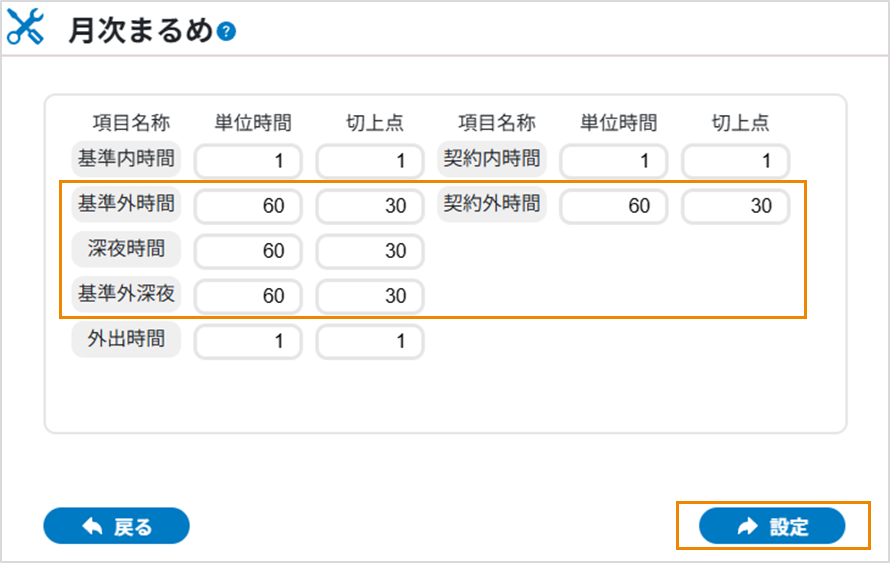Viewport: 890px width, 563px height.
Task: Click the help question mark icon
Action: coord(226,31)
